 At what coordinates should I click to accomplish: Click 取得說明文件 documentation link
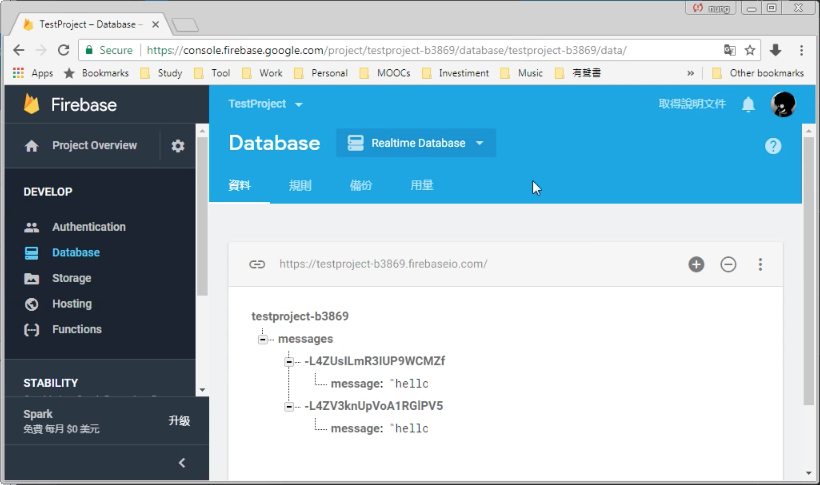tap(692, 104)
